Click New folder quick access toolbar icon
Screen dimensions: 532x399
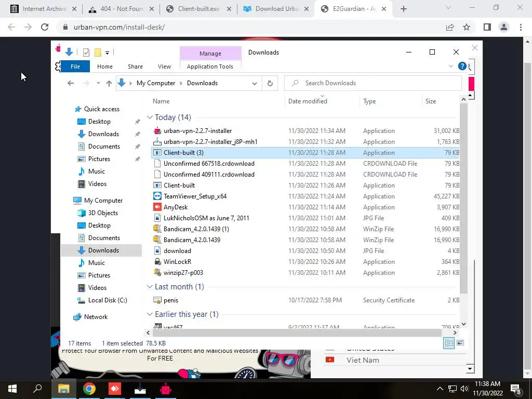click(x=98, y=52)
